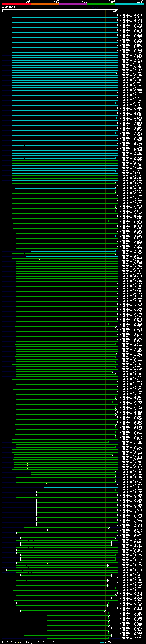Select the UniRef100_B9MUQ2 label
146x644 pixels.
(x=131, y=339)
